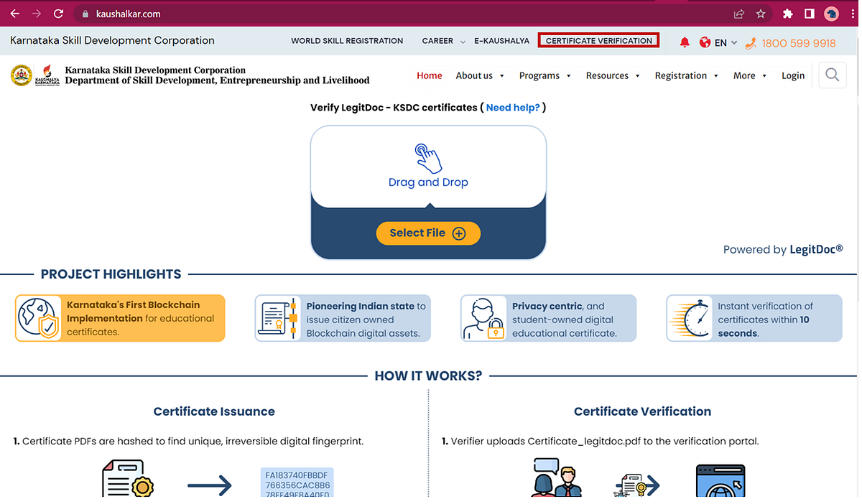Click the Drag and Drop upload area
This screenshot has height=504, width=862.
tap(428, 167)
